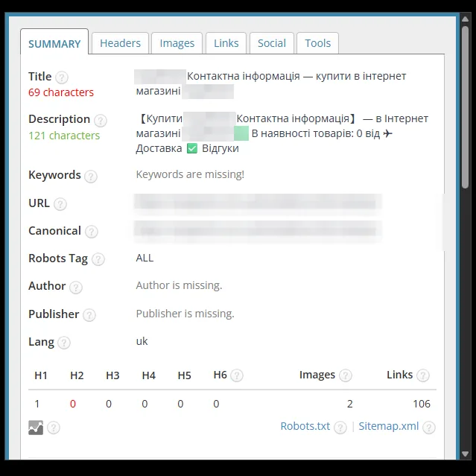Image resolution: width=476 pixels, height=476 pixels.
Task: Click the help icon beside Sitemap.xml
Action: point(429,428)
